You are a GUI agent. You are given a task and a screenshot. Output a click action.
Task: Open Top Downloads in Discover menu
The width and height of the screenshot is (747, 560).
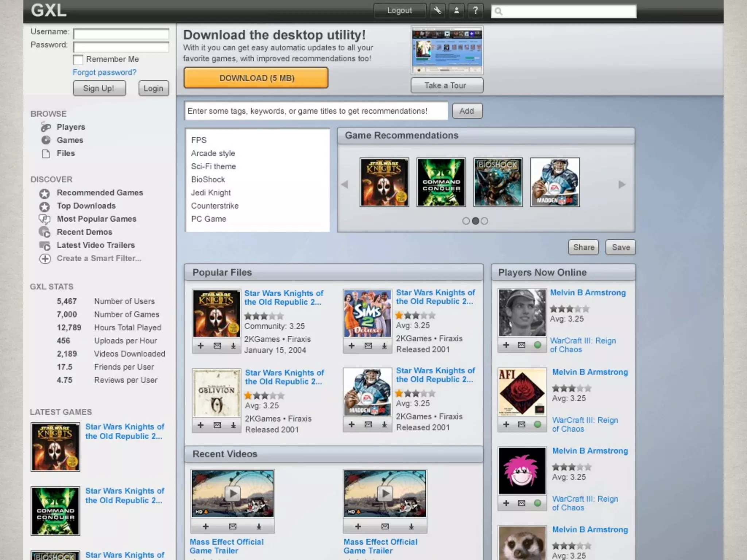pyautogui.click(x=86, y=206)
